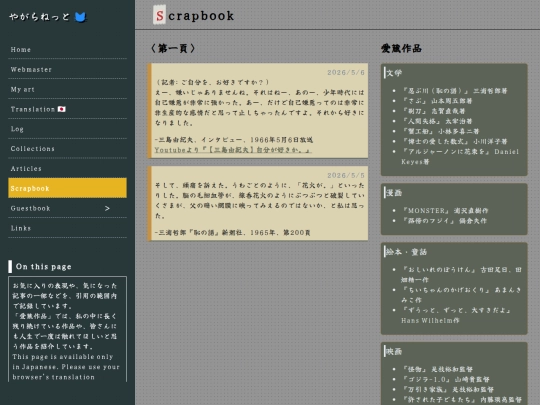The image size is (540, 405).
Task: Click the Japanese flag icon beside Translation
Action: (62, 109)
